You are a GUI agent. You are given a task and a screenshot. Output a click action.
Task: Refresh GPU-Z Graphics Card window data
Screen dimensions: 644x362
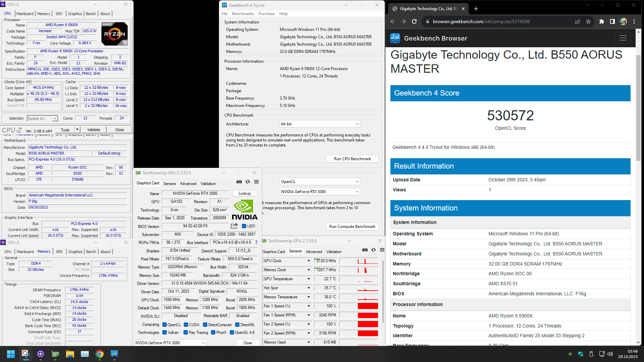pos(248,182)
